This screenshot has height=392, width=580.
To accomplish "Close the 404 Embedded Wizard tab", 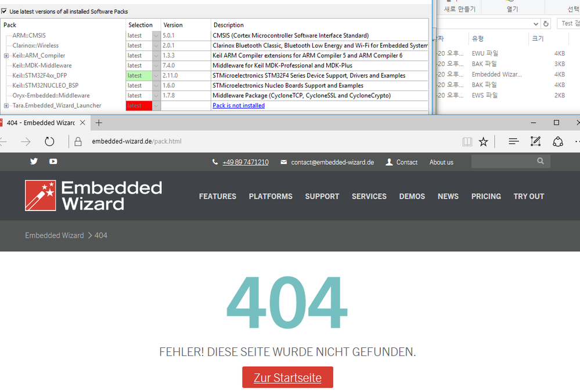I will (x=82, y=123).
